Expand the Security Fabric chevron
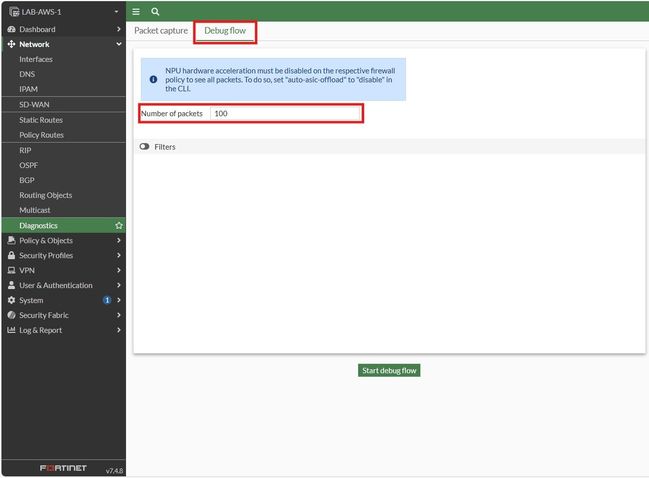Screen dimensions: 649x478 (x=119, y=315)
